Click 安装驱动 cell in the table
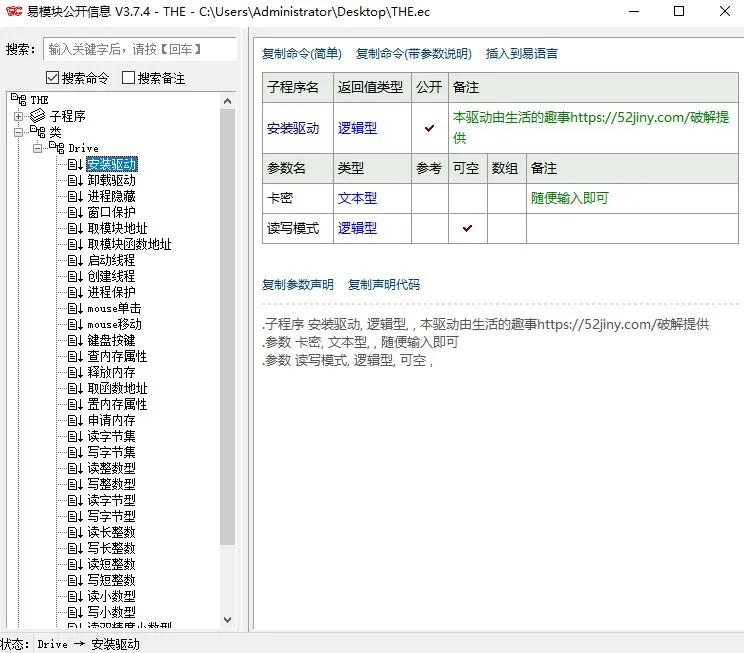Image resolution: width=744 pixels, height=653 pixels. pyautogui.click(x=298, y=128)
